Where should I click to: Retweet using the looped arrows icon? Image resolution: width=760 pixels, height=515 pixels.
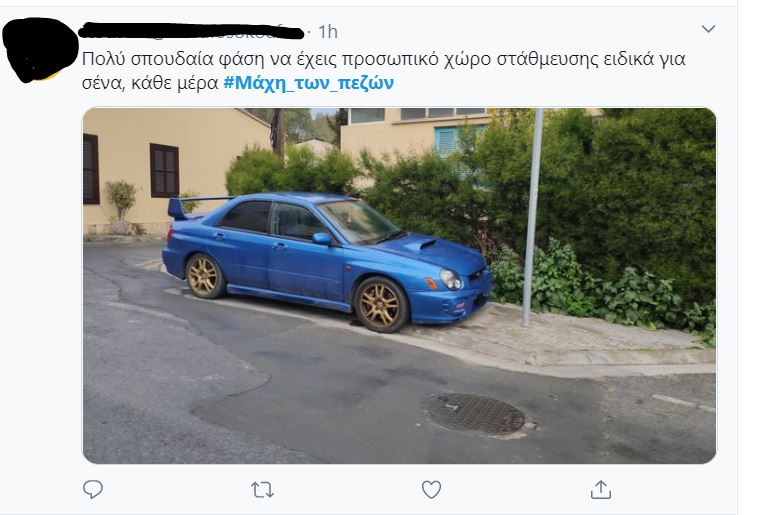point(262,490)
